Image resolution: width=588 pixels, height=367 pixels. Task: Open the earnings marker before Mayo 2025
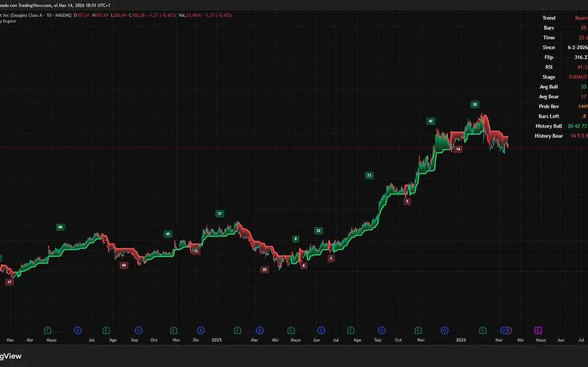coord(291,330)
